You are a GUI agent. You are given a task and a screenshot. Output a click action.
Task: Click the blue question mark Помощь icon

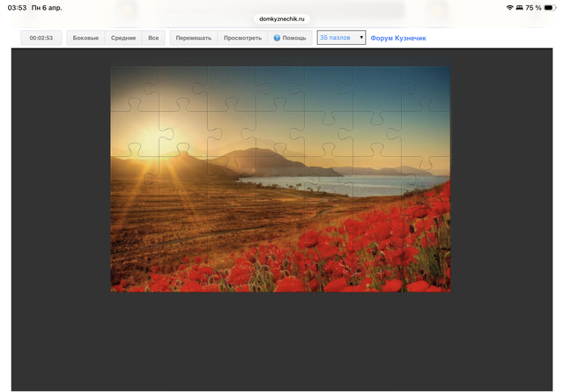click(277, 39)
